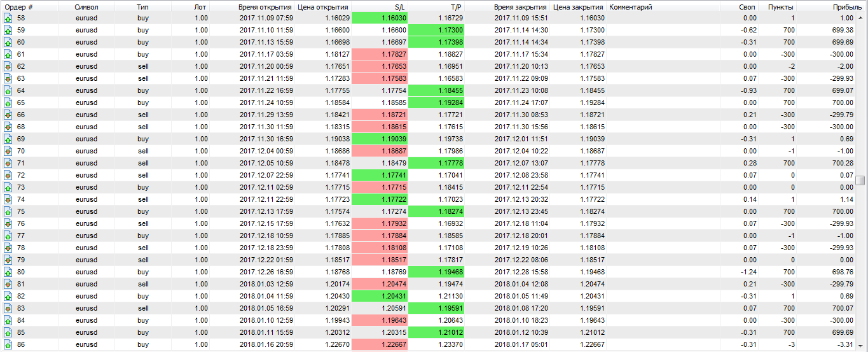868x352 pixels.
Task: Click the Комментарий column header
Action: (630, 6)
